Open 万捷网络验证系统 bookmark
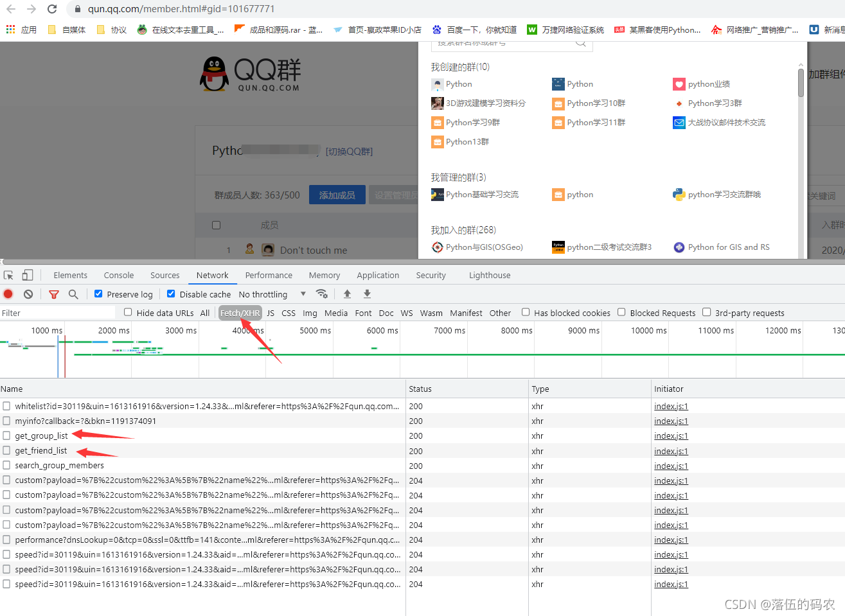 click(x=565, y=30)
